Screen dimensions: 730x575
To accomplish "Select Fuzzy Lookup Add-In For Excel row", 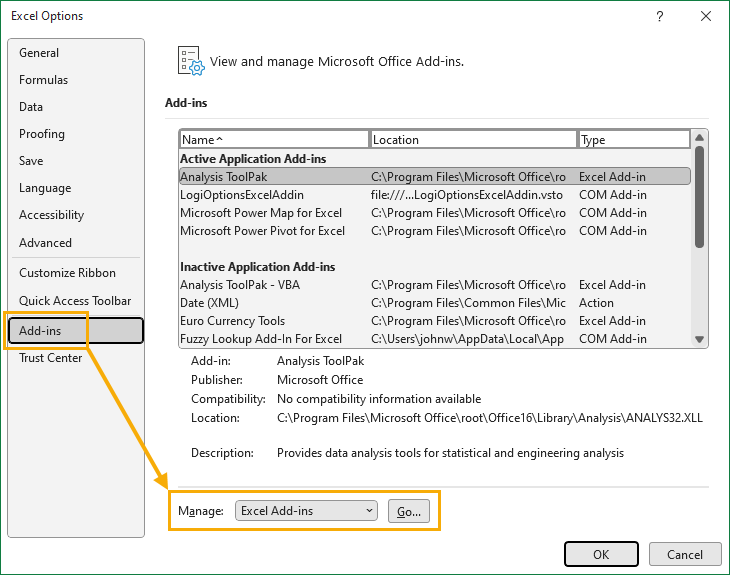I will point(435,338).
